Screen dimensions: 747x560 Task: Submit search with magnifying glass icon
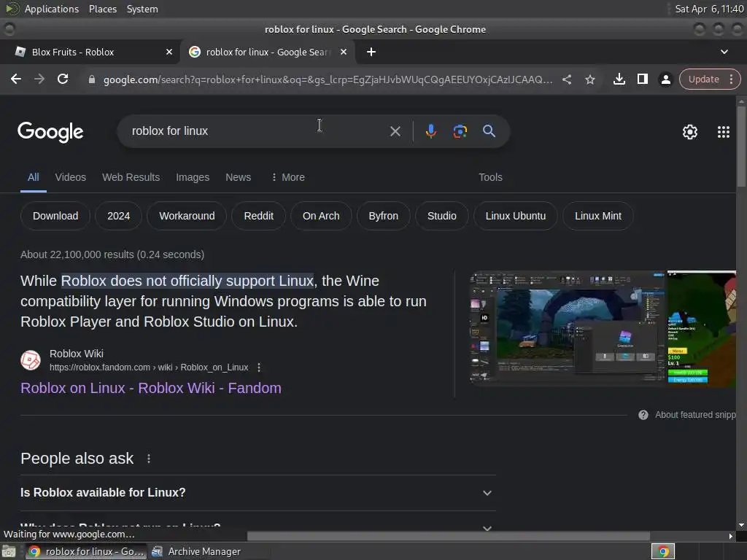[x=489, y=131]
